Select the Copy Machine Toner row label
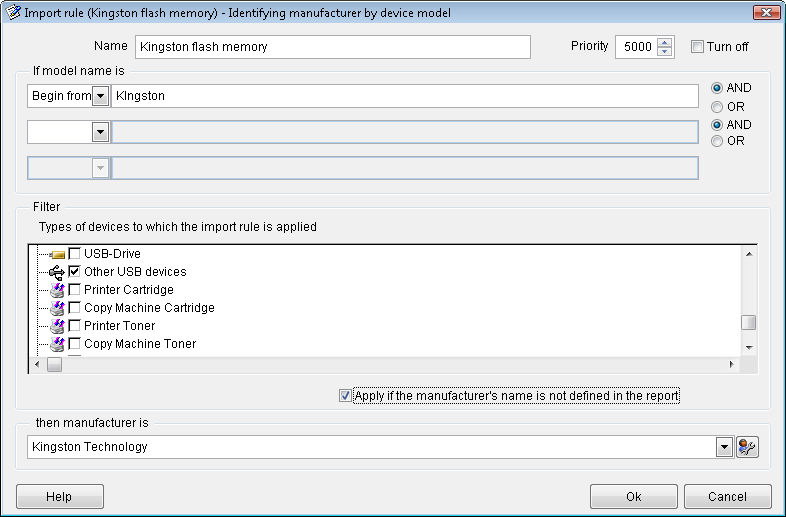786x517 pixels. point(140,344)
